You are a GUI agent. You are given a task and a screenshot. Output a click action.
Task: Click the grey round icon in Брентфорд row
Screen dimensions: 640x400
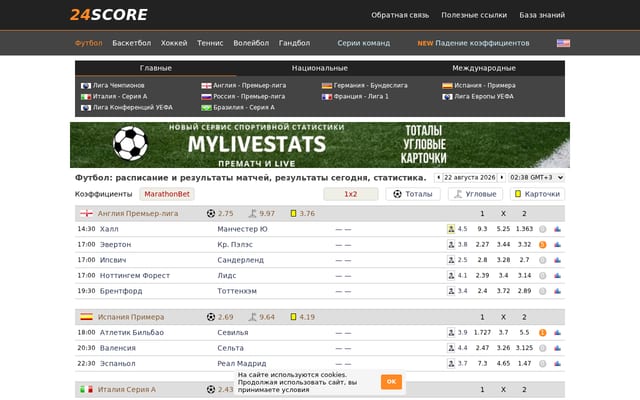(x=542, y=291)
